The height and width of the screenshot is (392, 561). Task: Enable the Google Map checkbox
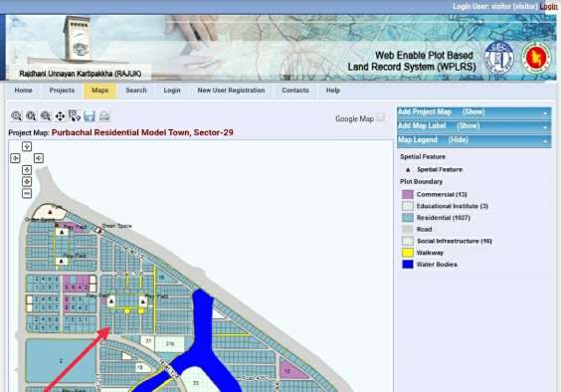coord(381,117)
